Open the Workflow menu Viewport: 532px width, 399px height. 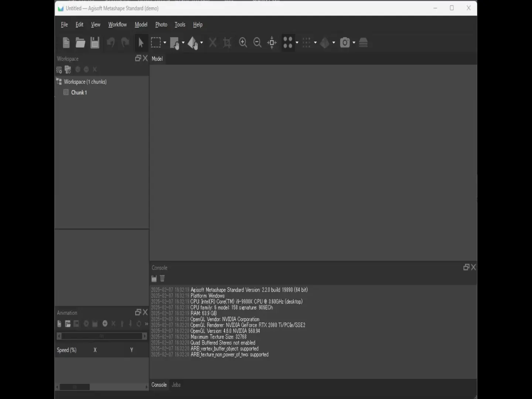(x=117, y=25)
